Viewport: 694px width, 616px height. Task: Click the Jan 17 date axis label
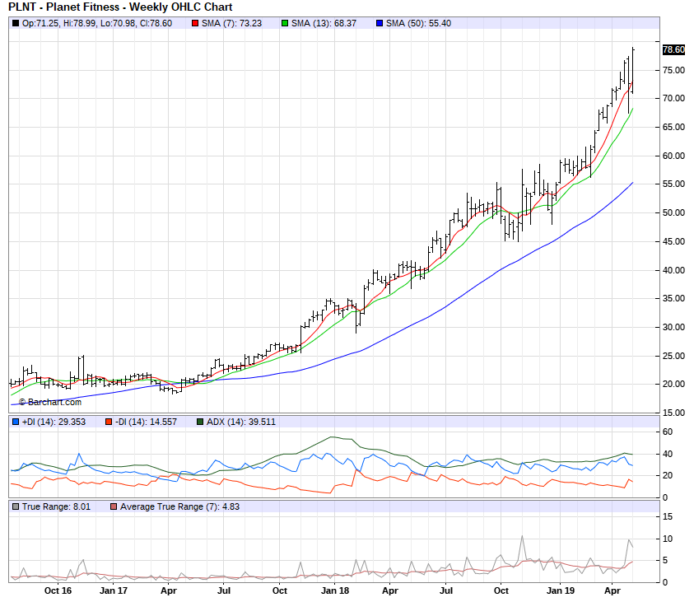click(x=114, y=590)
